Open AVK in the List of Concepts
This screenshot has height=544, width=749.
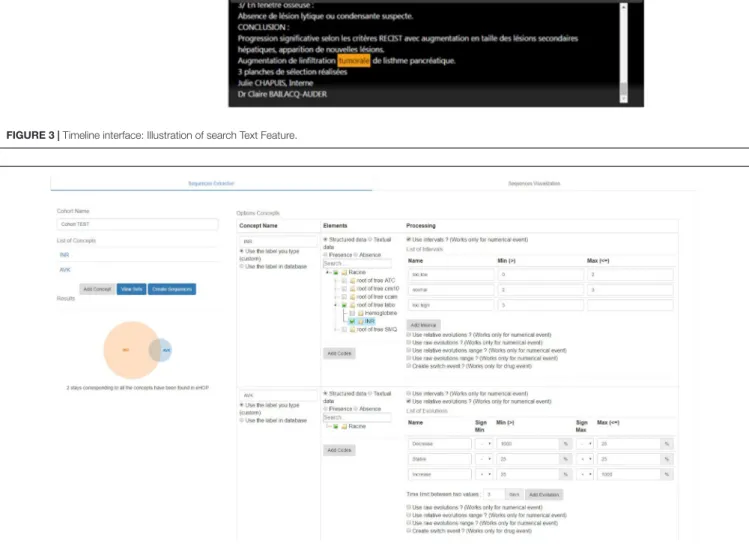65,270
